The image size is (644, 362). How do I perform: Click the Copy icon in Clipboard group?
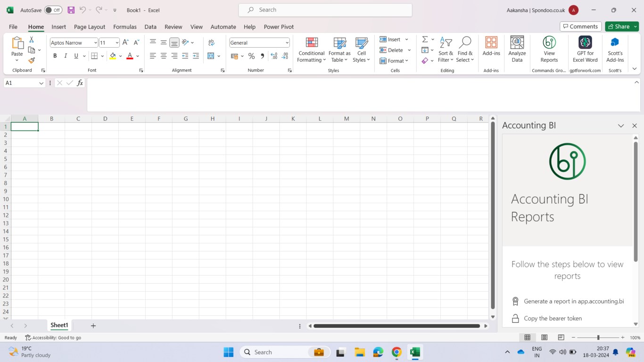[x=32, y=50]
